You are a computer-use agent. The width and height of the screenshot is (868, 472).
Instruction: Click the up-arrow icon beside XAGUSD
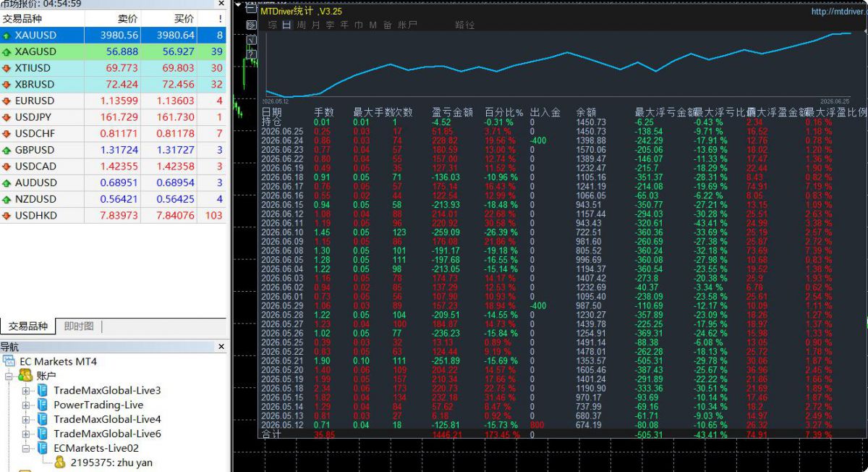tap(7, 52)
